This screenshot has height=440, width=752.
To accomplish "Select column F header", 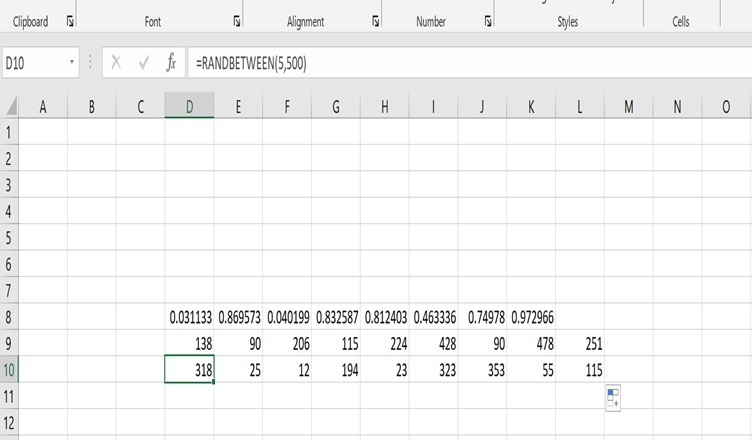I will tap(287, 107).
